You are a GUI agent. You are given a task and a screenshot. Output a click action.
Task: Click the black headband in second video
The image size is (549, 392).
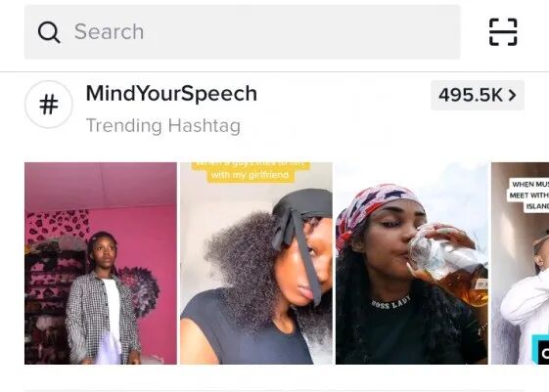click(x=301, y=228)
